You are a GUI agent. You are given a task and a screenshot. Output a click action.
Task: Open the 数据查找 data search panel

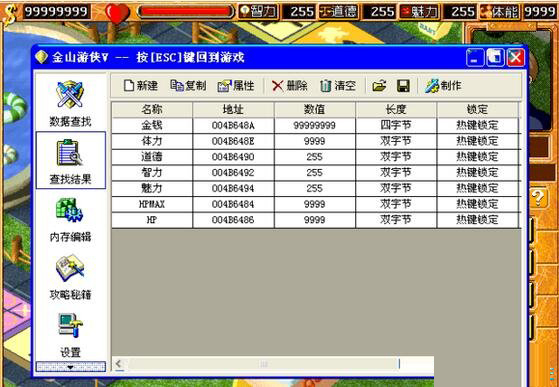[x=70, y=103]
